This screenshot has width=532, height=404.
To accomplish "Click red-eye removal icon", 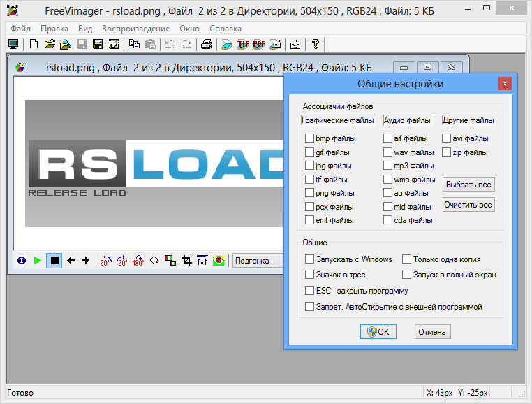I will (x=219, y=261).
